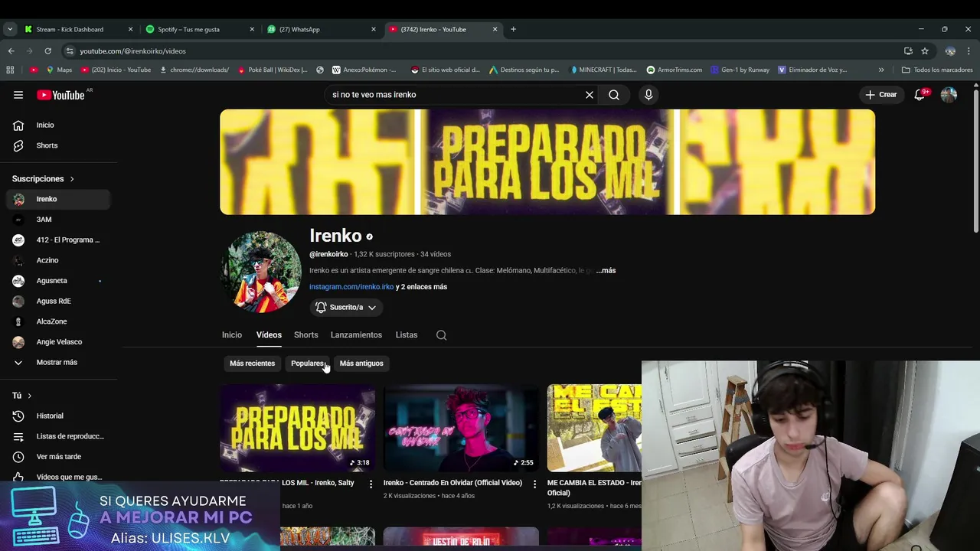Start voice search with microphone icon
The image size is (980, 551).
(x=648, y=95)
